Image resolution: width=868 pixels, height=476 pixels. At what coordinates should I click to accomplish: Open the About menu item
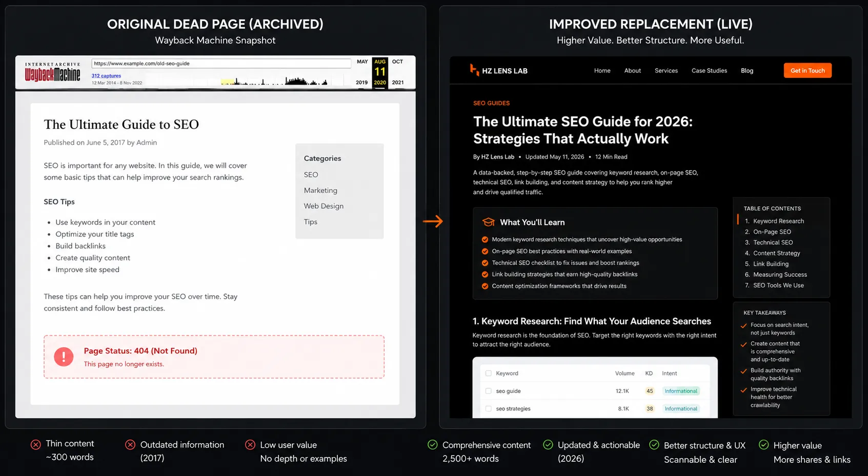tap(632, 71)
